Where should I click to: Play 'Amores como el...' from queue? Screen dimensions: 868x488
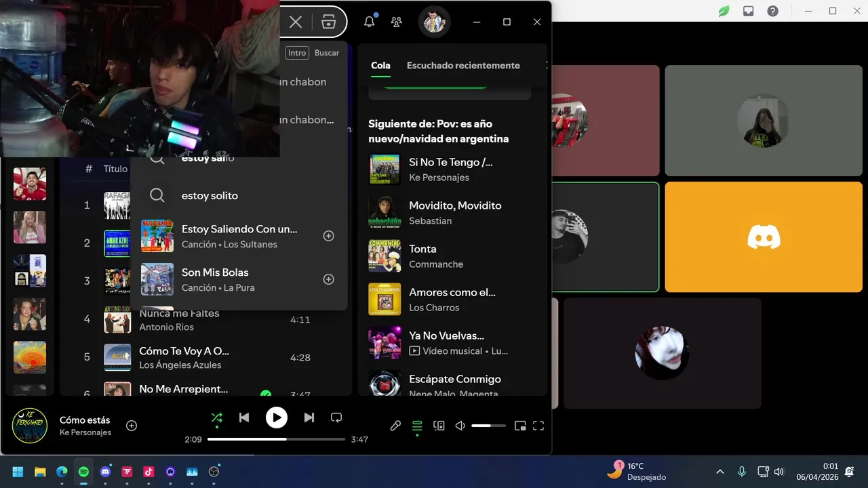click(x=451, y=300)
